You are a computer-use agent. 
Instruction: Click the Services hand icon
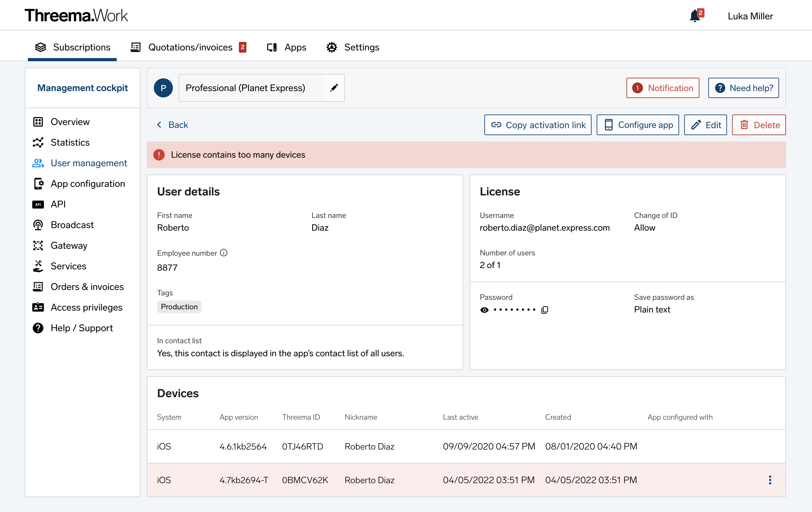pos(38,266)
